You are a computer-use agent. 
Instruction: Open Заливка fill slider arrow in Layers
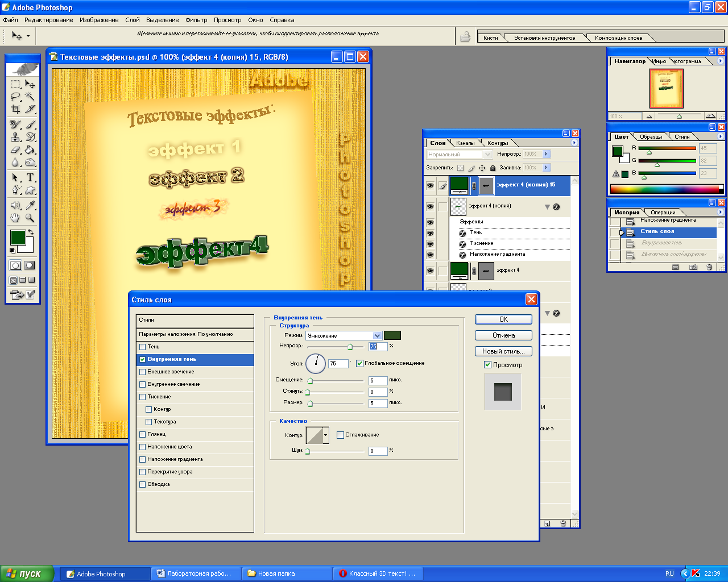point(546,168)
